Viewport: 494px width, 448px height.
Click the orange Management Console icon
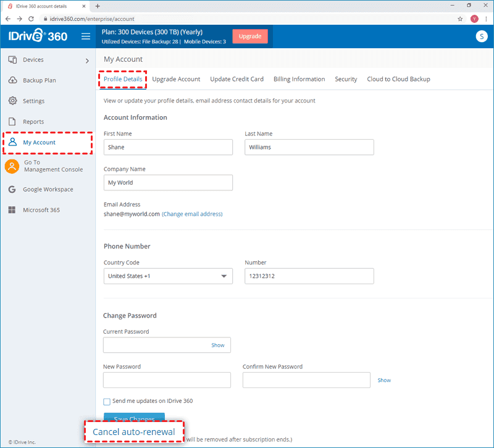click(12, 166)
